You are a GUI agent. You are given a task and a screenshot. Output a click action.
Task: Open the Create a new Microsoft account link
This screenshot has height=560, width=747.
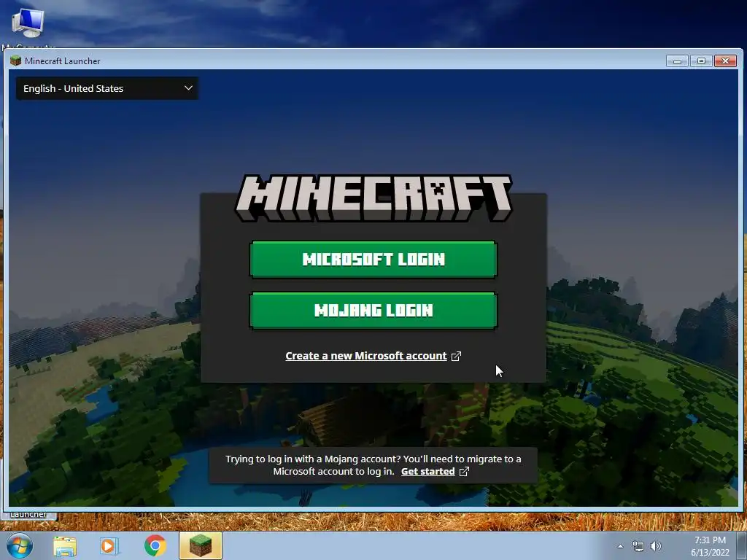pyautogui.click(x=366, y=356)
